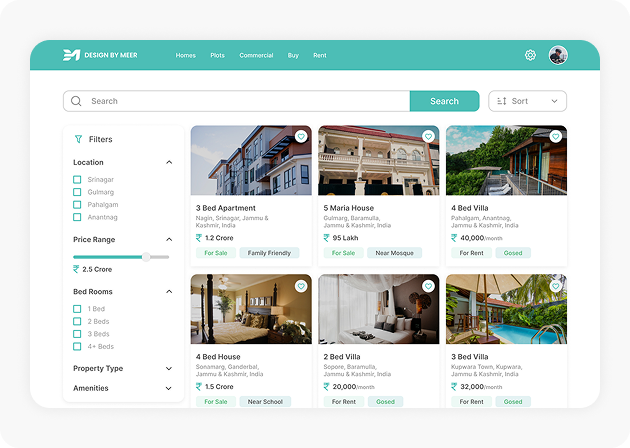630x448 pixels.
Task: Click For Sale tag on 5 Maria House
Action: [x=344, y=253]
